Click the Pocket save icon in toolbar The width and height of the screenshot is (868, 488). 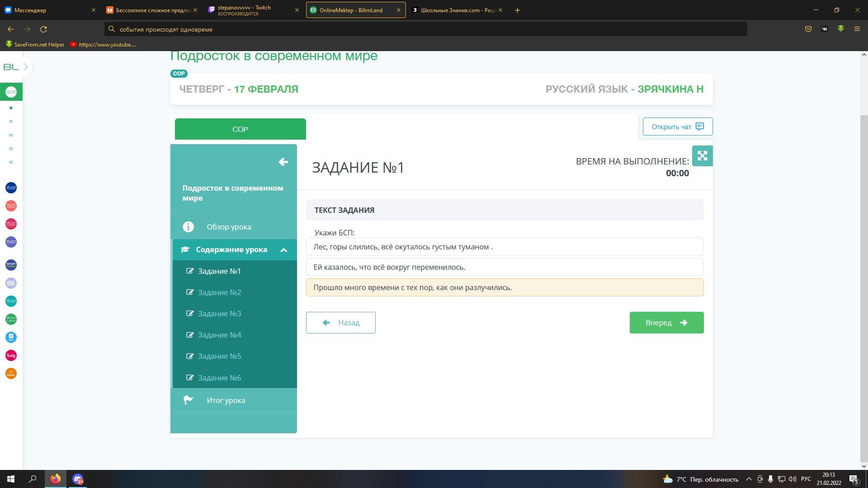point(808,29)
